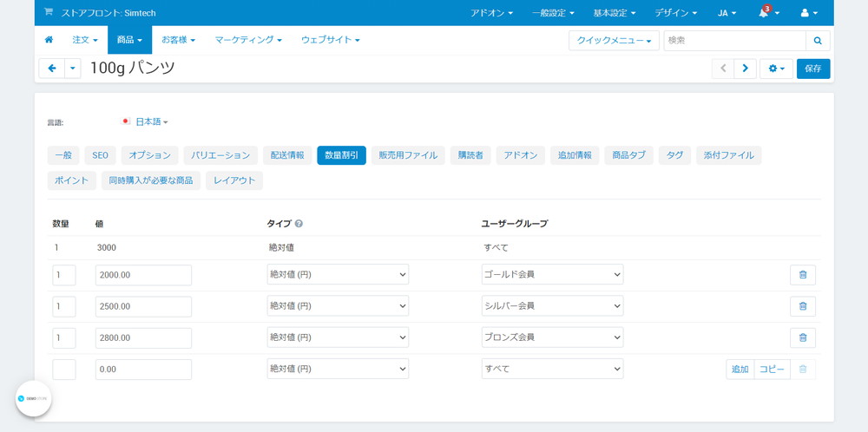The width and height of the screenshot is (868, 432).
Task: Click the タイプ help question icon
Action: click(299, 224)
